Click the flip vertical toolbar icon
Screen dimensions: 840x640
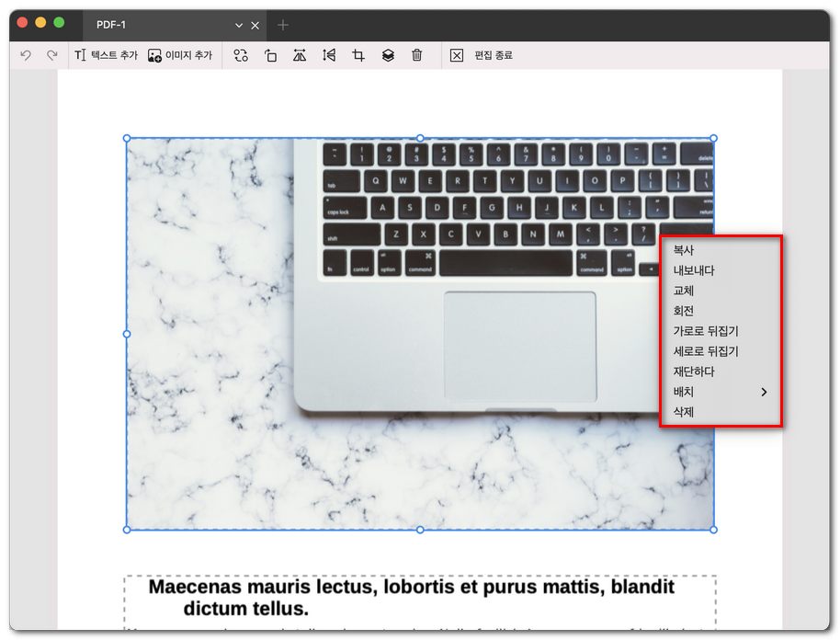329,55
